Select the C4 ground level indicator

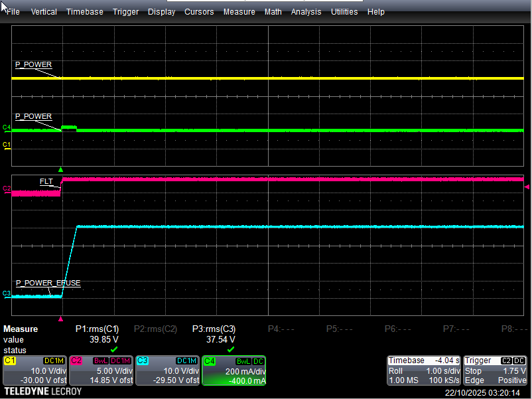pyautogui.click(x=7, y=127)
